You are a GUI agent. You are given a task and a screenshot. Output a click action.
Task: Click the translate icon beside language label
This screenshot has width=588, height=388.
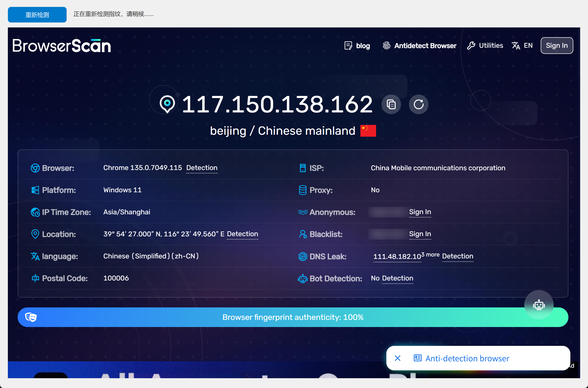35,256
